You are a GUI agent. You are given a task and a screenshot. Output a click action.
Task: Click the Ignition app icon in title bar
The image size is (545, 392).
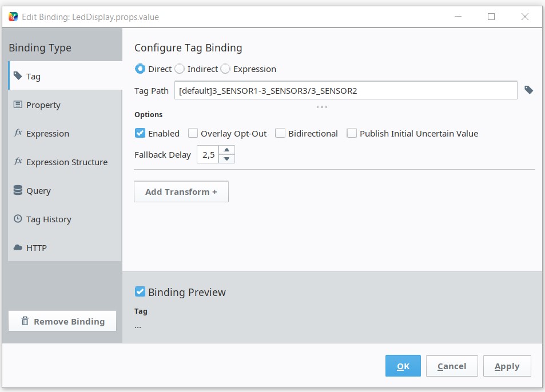pyautogui.click(x=13, y=17)
